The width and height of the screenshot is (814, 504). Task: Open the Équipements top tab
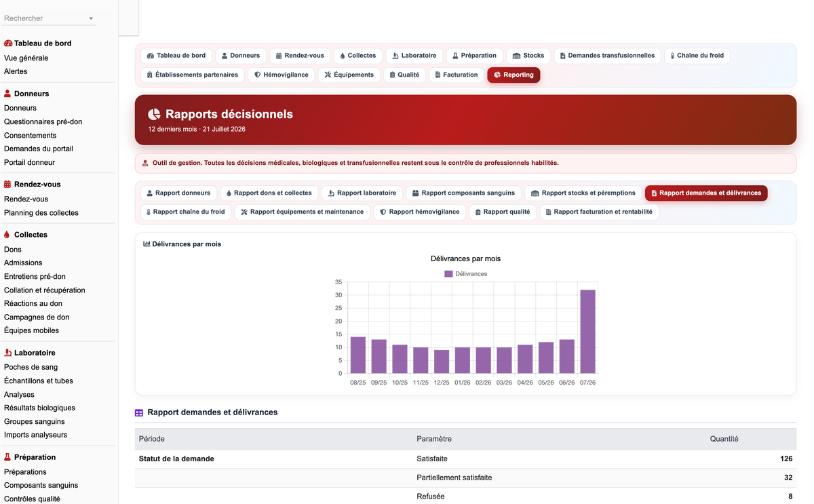[x=349, y=75]
